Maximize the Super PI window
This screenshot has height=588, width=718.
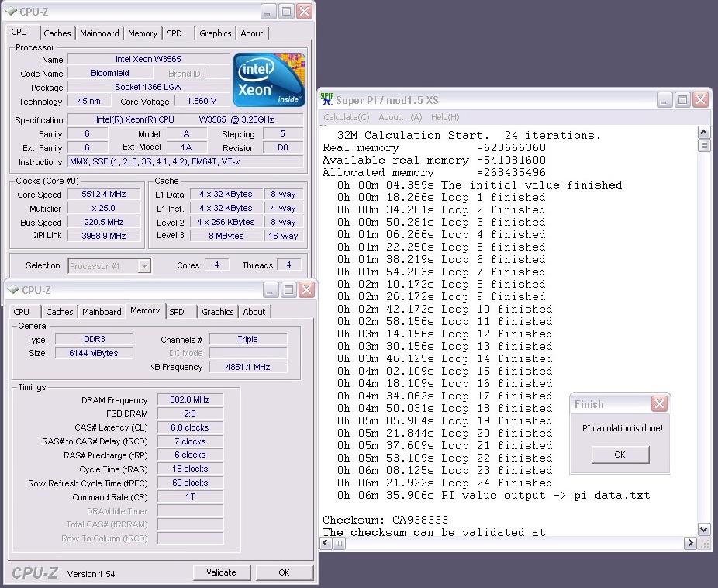683,99
